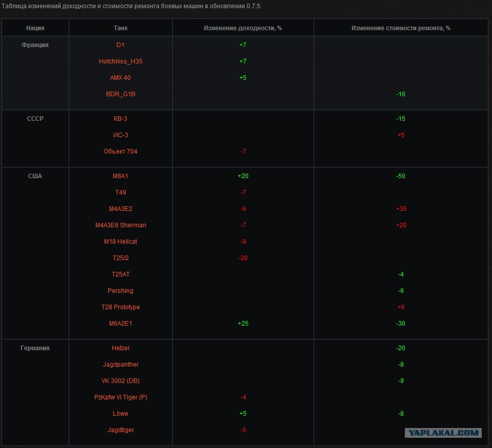Click the Löwe tank name
The width and height of the screenshot is (492, 448).
pyautogui.click(x=120, y=413)
